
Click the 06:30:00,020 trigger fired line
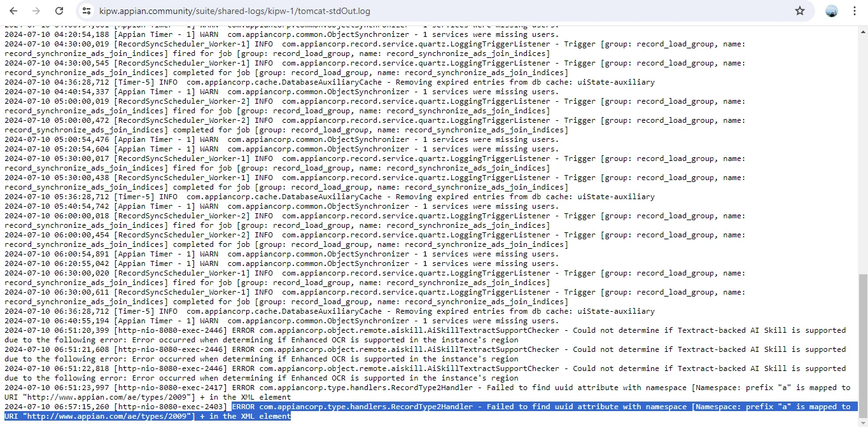(x=375, y=277)
